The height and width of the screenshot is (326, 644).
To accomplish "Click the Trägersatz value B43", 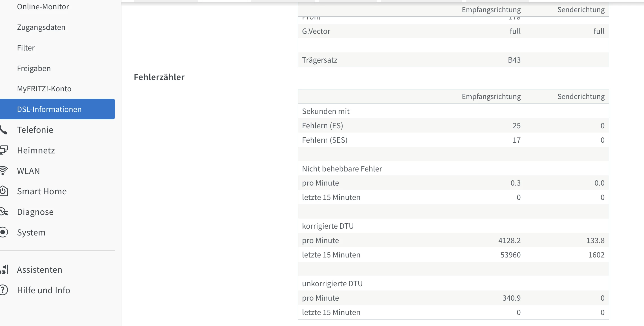I will pos(514,60).
